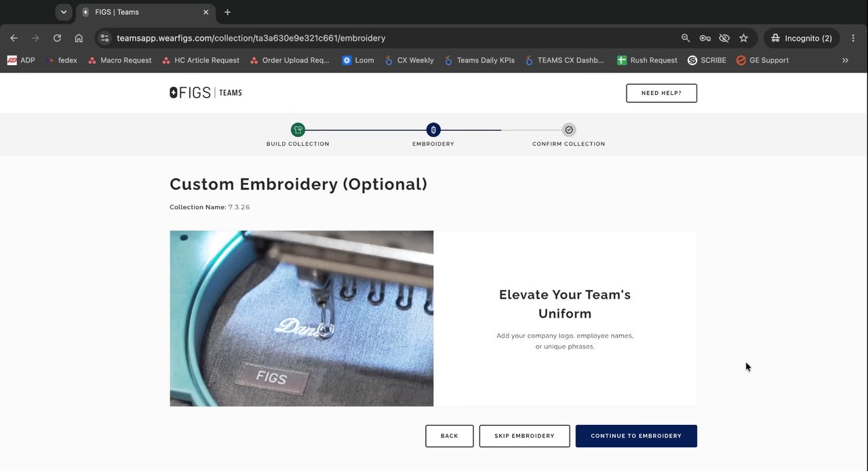Click the 'Add your company logo' description text
Image resolution: width=868 pixels, height=471 pixels.
click(565, 341)
